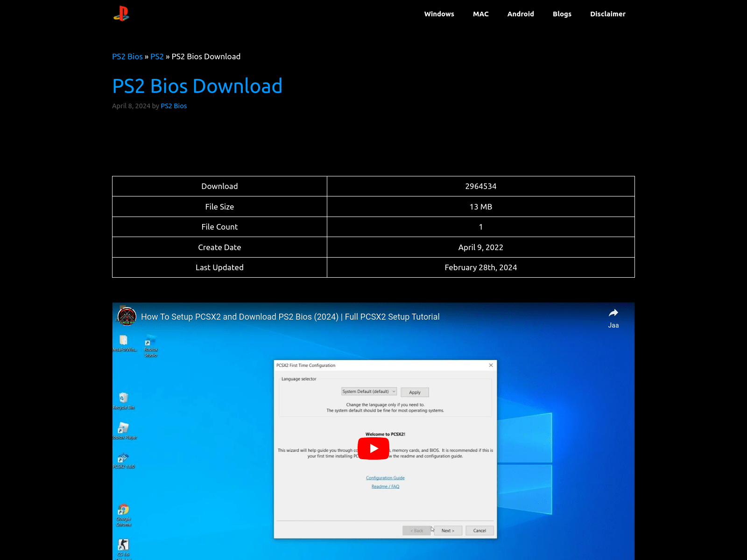The width and height of the screenshot is (747, 560).
Task: Open the Disclaimer page
Action: click(x=607, y=14)
